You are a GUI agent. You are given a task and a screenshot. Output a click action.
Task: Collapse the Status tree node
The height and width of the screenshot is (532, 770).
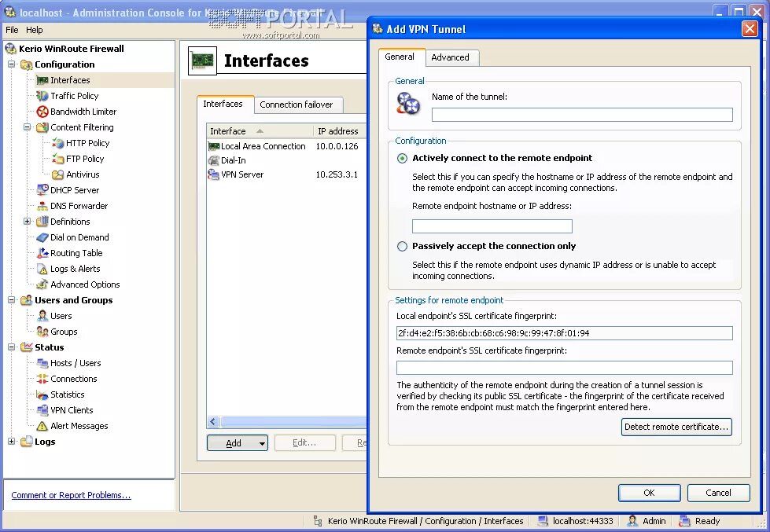pyautogui.click(x=12, y=347)
